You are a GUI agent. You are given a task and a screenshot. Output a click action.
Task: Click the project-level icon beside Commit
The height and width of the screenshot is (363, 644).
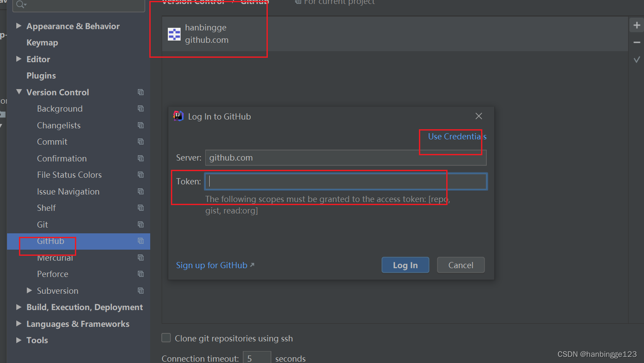click(x=141, y=142)
